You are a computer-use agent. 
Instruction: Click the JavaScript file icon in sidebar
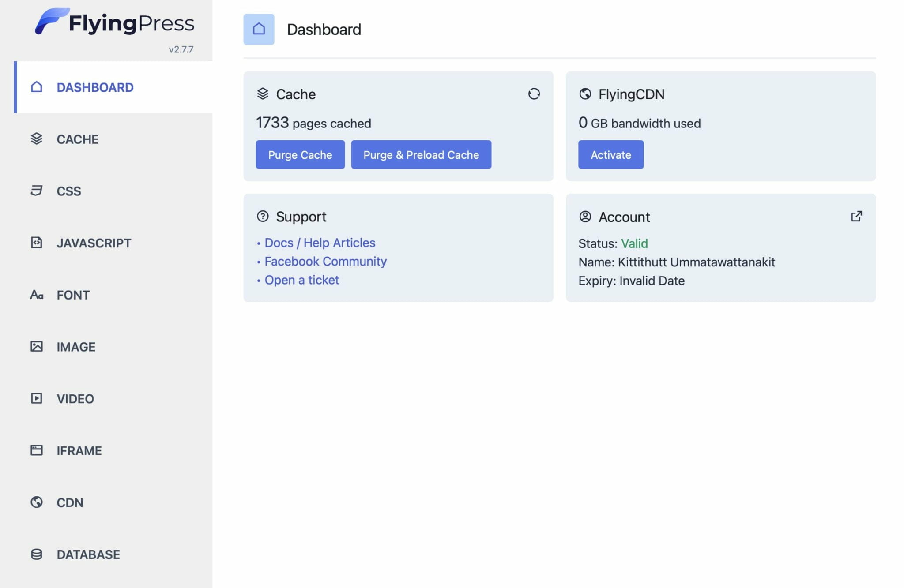coord(37,243)
